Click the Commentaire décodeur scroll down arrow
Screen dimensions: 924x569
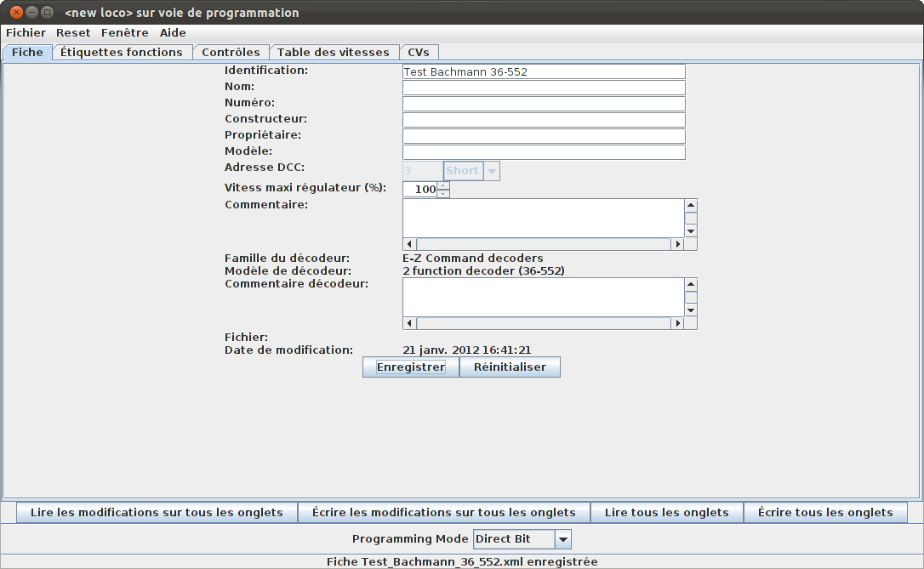[691, 310]
